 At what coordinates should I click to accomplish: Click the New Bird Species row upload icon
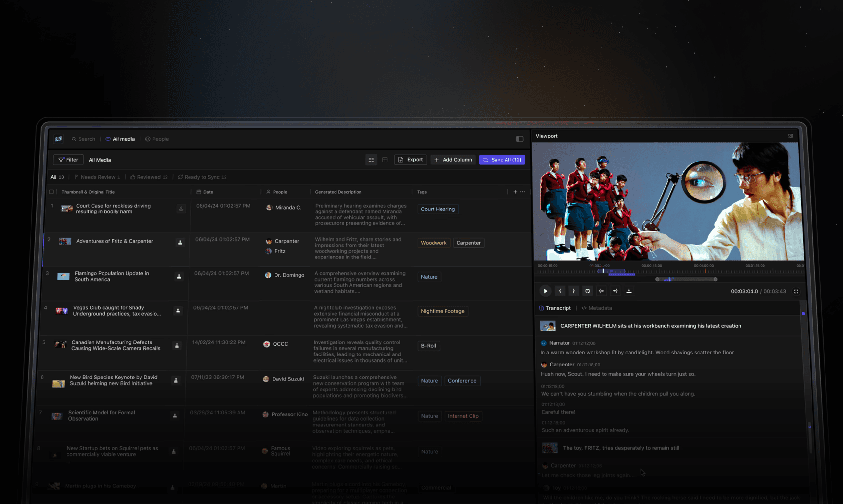tap(176, 380)
